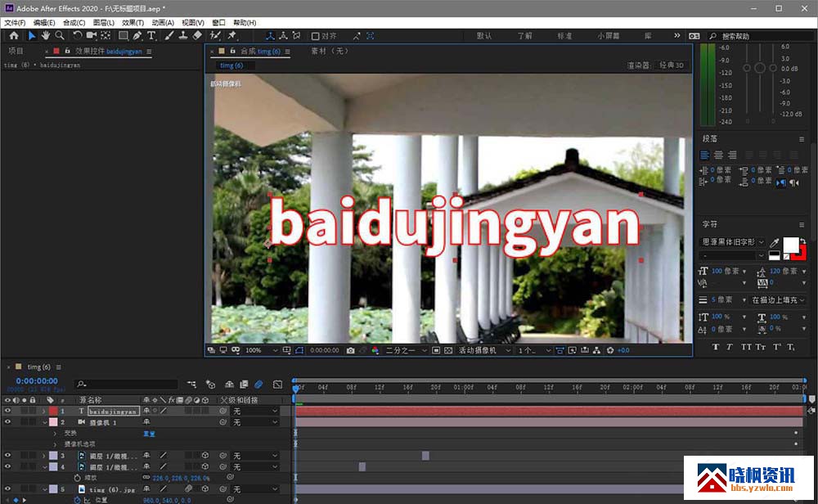The image size is (818, 504).
Task: Select the Puppet Pin tool
Action: tap(232, 35)
